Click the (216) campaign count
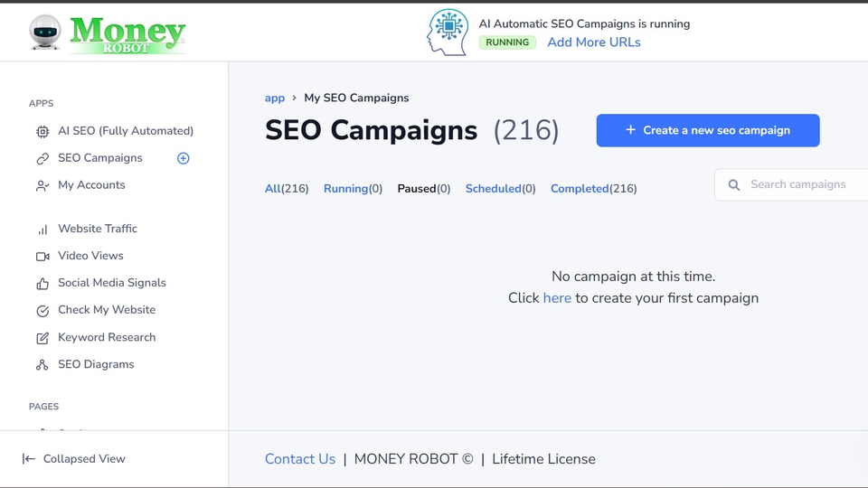868x488 pixels. (x=526, y=130)
